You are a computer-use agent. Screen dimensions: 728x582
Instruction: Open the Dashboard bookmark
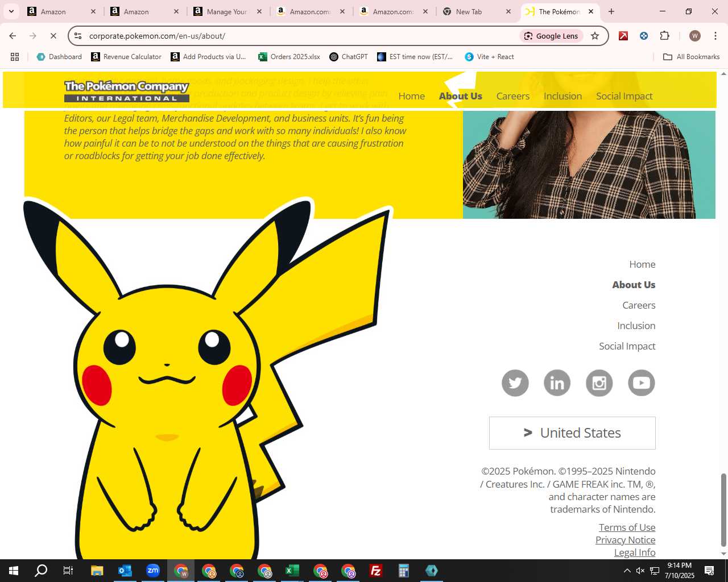pyautogui.click(x=59, y=57)
